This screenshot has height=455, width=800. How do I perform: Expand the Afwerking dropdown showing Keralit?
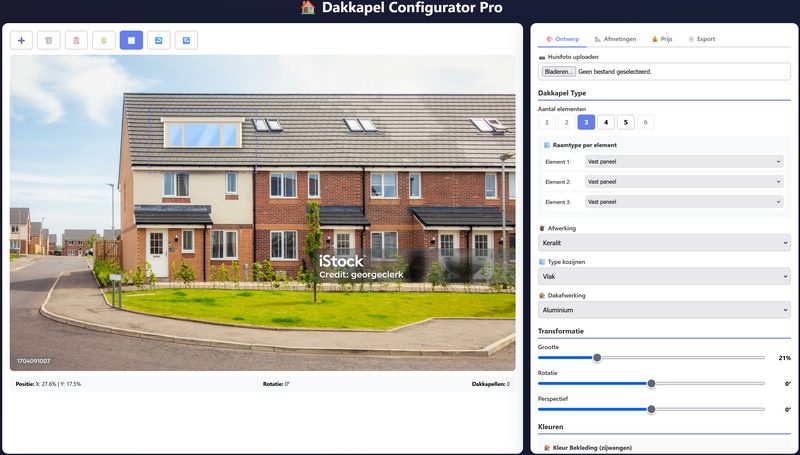pos(664,243)
